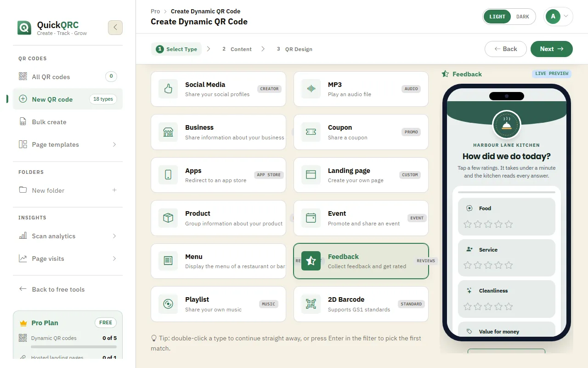Click the Bulk create document icon
Viewport: 588px width, 368px height.
click(x=23, y=122)
